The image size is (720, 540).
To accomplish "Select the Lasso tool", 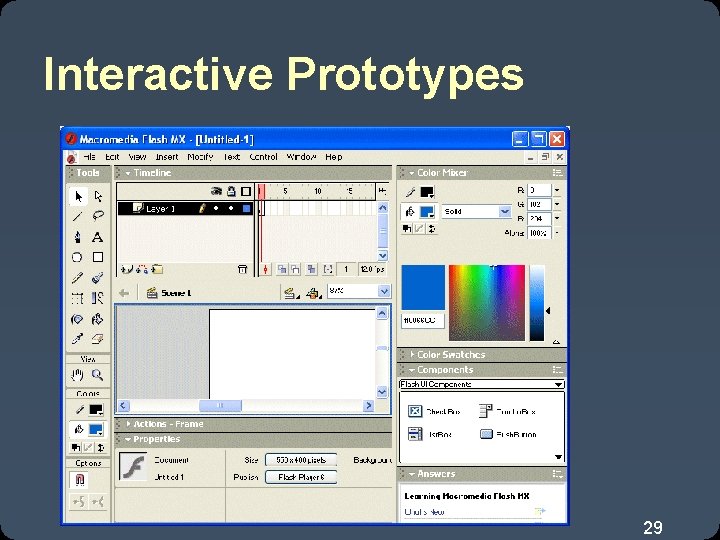I will pyautogui.click(x=98, y=216).
